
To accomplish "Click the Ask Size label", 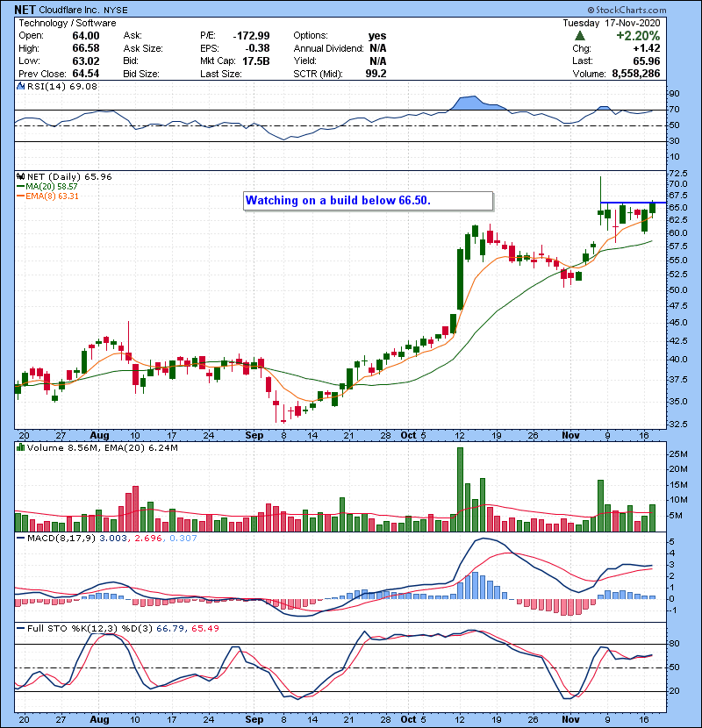I will [x=143, y=48].
